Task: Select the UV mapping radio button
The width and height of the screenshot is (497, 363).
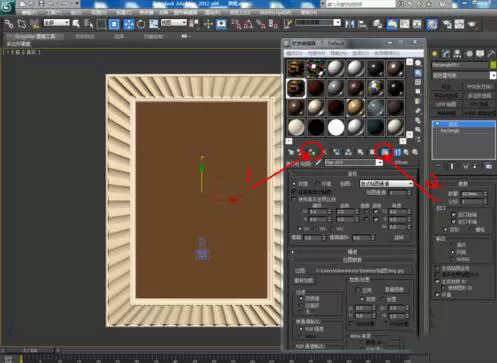Action: 300,229
